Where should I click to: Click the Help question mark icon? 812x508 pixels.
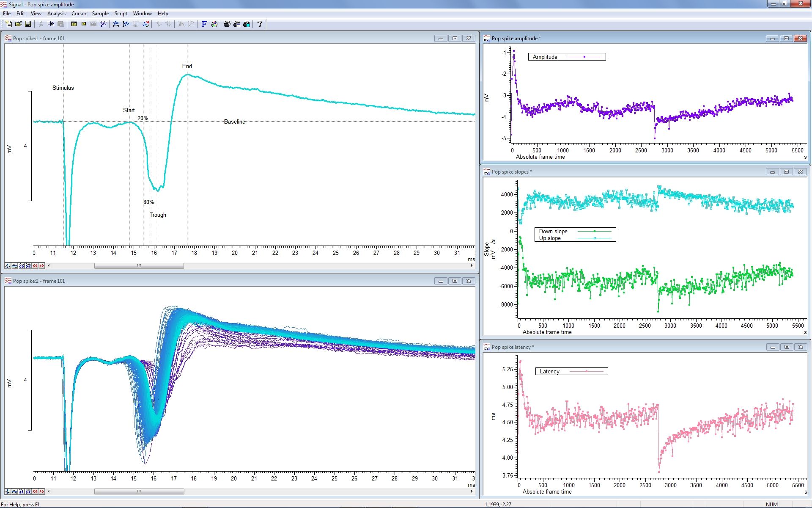pos(260,24)
